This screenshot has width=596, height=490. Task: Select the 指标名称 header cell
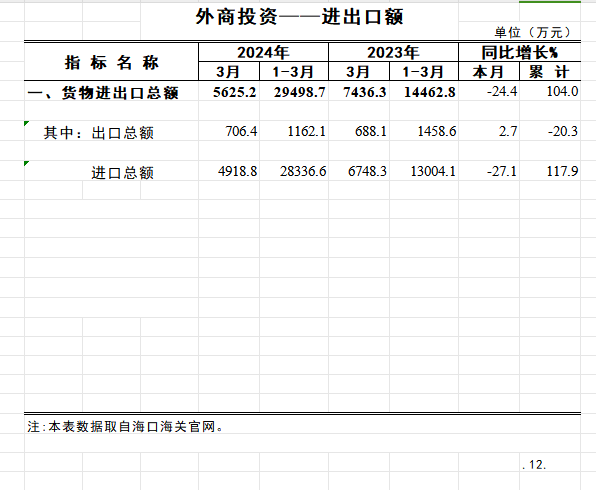(111, 62)
